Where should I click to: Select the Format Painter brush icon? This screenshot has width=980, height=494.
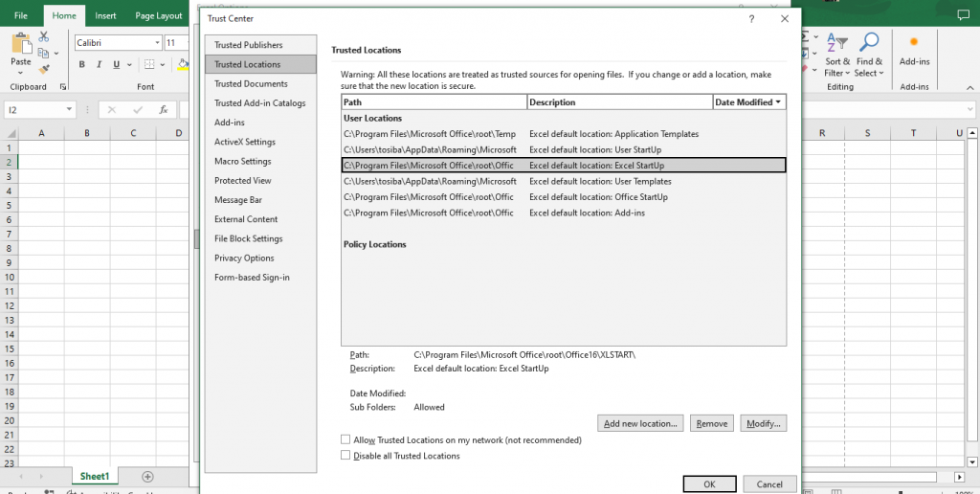[x=44, y=69]
